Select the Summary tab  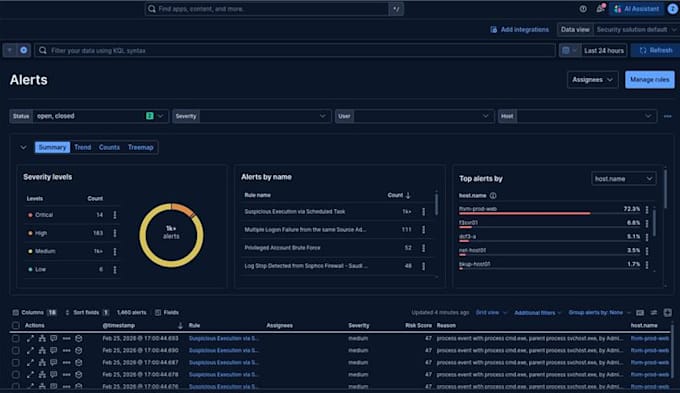[x=52, y=147]
